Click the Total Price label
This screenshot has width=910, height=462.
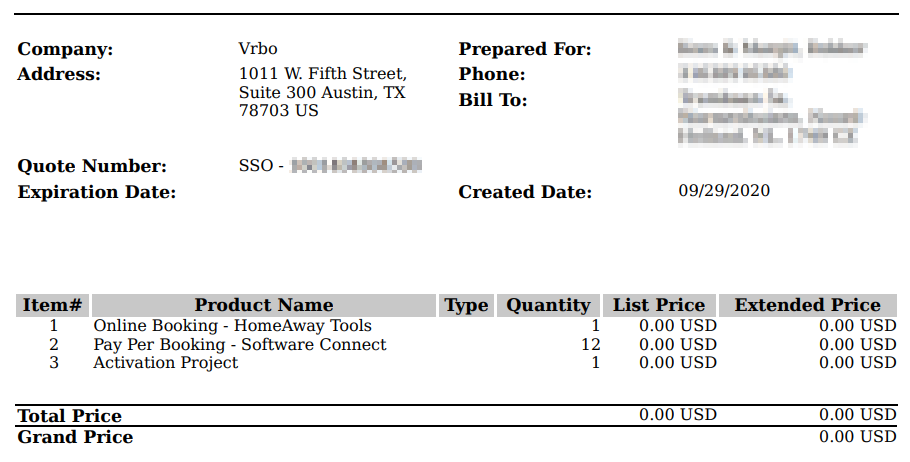(x=70, y=416)
